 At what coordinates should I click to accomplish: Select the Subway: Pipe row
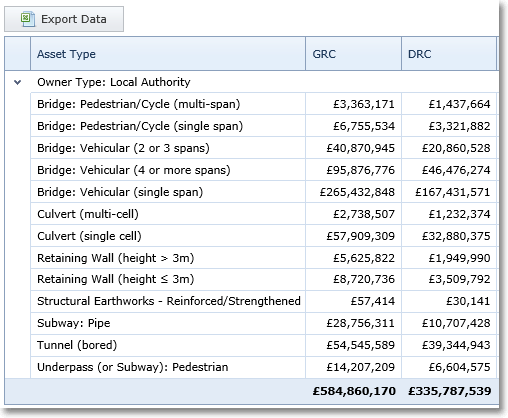[x=264, y=323]
